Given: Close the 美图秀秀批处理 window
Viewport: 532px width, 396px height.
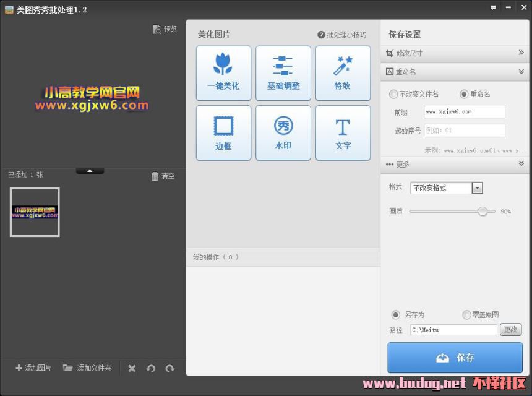Looking at the screenshot, I should coord(524,7).
